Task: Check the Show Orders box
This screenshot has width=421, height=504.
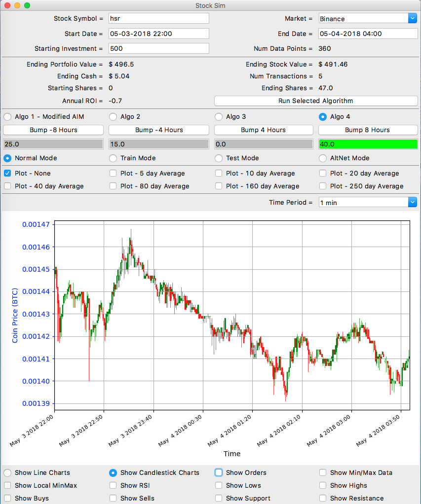Action: (219, 472)
